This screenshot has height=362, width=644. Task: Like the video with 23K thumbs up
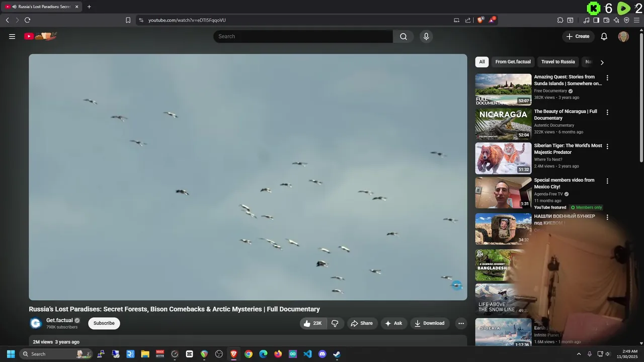[313, 323]
